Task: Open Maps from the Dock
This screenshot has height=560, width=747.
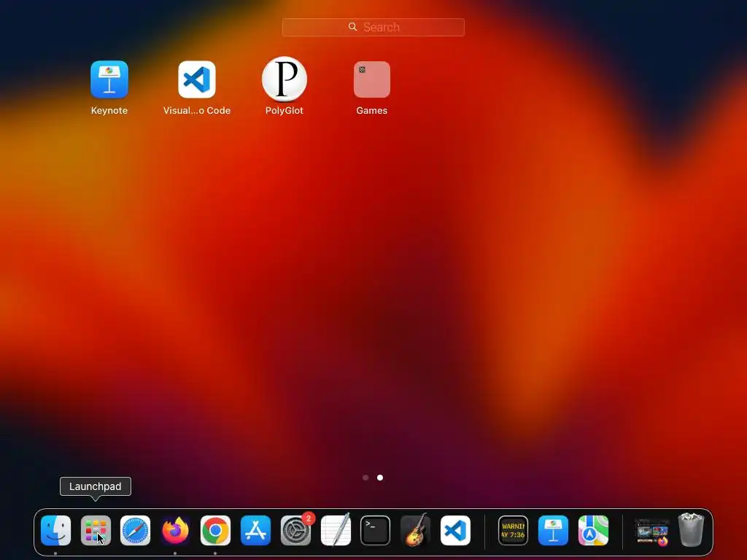Action: (x=593, y=530)
